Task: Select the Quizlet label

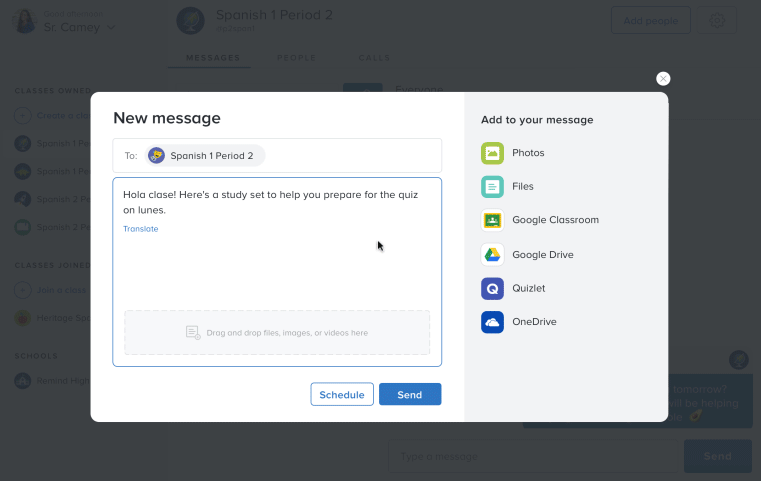Action: (x=529, y=288)
